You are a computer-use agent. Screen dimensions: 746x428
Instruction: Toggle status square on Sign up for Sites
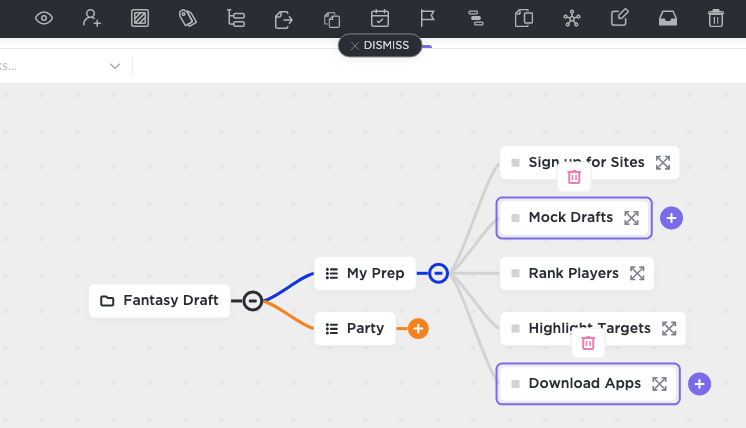515,162
